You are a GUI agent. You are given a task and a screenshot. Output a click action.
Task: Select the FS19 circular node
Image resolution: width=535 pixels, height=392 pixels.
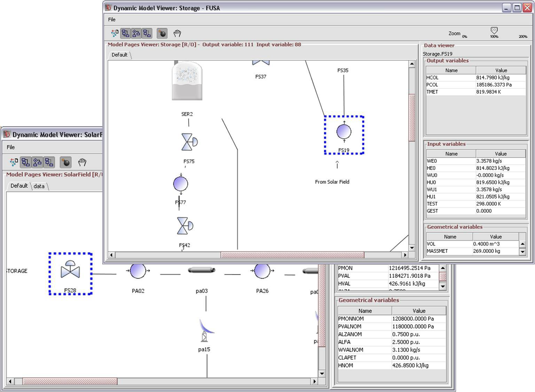(344, 132)
